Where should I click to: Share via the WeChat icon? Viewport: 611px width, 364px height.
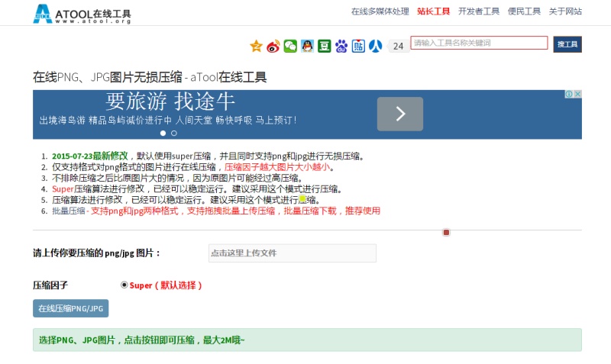(290, 46)
